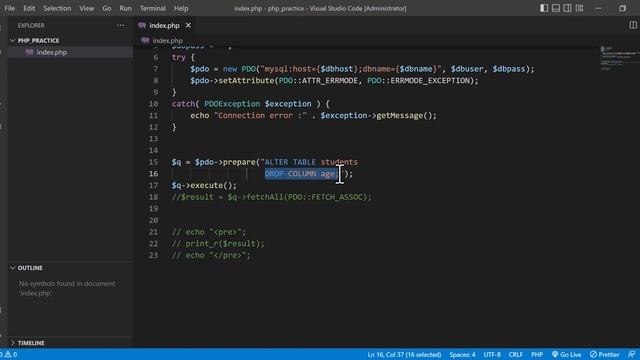The height and width of the screenshot is (360, 640).
Task: Click 'print_r($result)' comment line
Action: 218,244
